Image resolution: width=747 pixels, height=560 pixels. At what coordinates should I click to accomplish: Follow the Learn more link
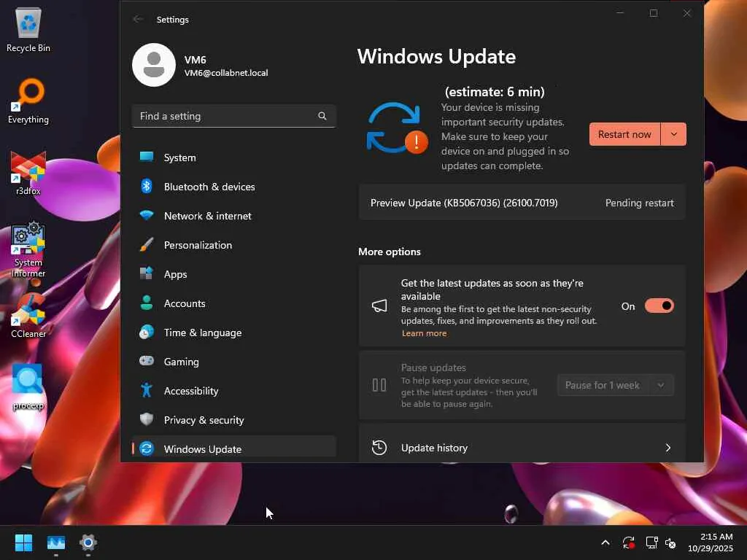coord(424,333)
